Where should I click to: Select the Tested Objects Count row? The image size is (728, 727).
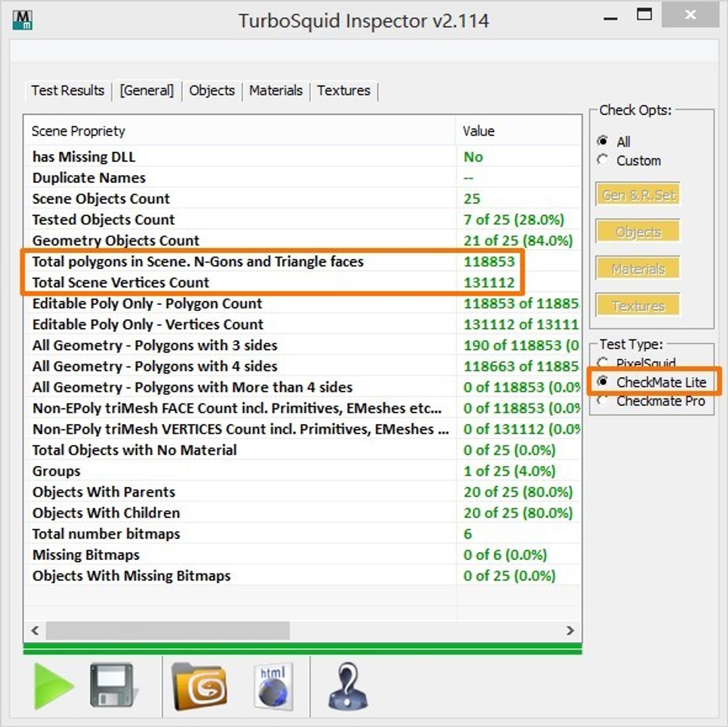(x=302, y=219)
